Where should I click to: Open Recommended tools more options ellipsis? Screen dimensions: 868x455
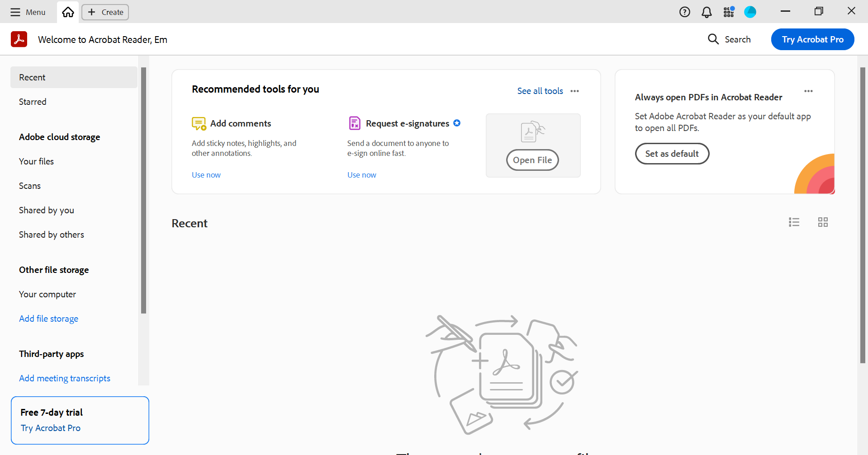pyautogui.click(x=574, y=91)
